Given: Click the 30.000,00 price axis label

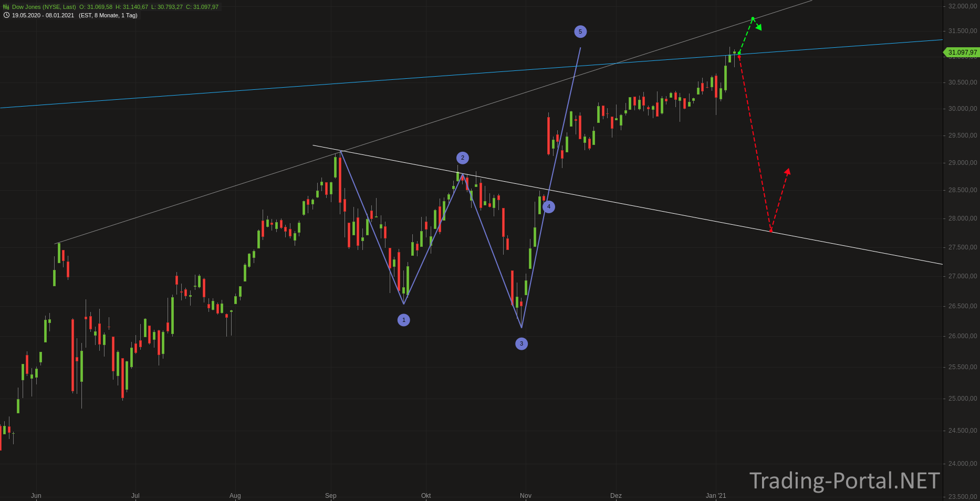Looking at the screenshot, I should click(963, 109).
